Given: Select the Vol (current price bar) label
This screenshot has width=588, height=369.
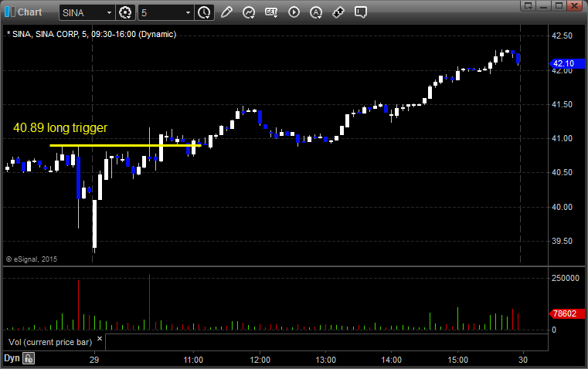Looking at the screenshot, I should pyautogui.click(x=50, y=342).
